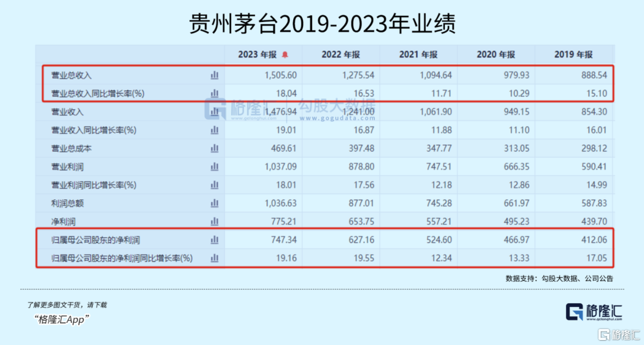Image resolution: width=644 pixels, height=345 pixels.
Task: Click the value 854.30
Action: tap(594, 112)
